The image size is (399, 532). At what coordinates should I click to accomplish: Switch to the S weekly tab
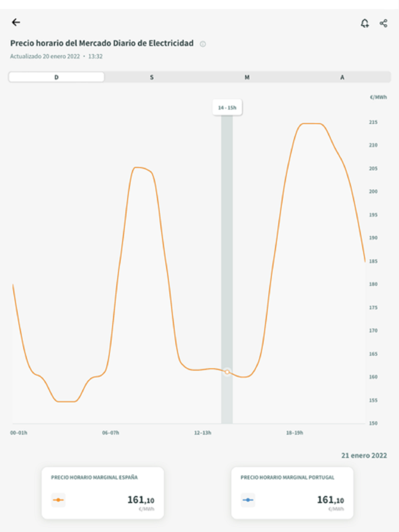[x=152, y=77]
